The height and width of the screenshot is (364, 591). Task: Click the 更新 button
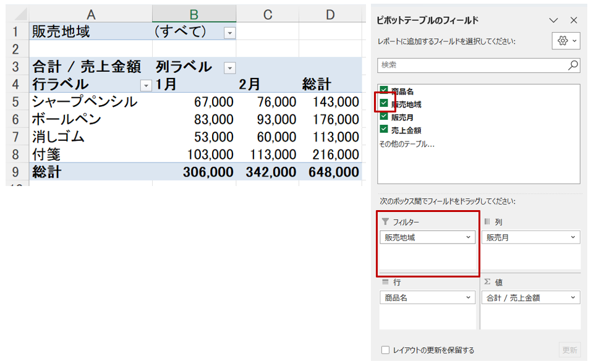point(569,350)
